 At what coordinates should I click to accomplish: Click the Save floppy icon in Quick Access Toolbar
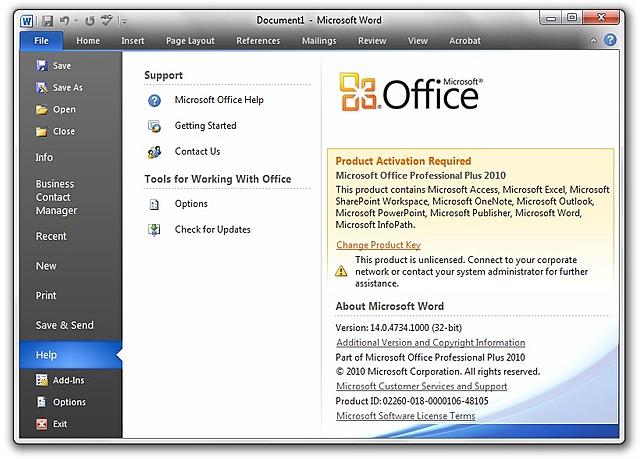[48, 20]
